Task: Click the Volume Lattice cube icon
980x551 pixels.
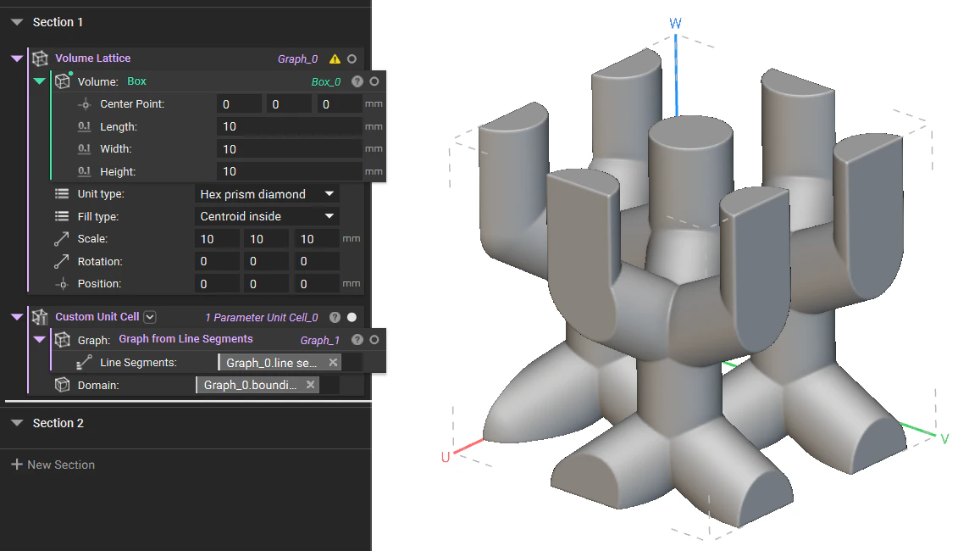Action: (40, 58)
